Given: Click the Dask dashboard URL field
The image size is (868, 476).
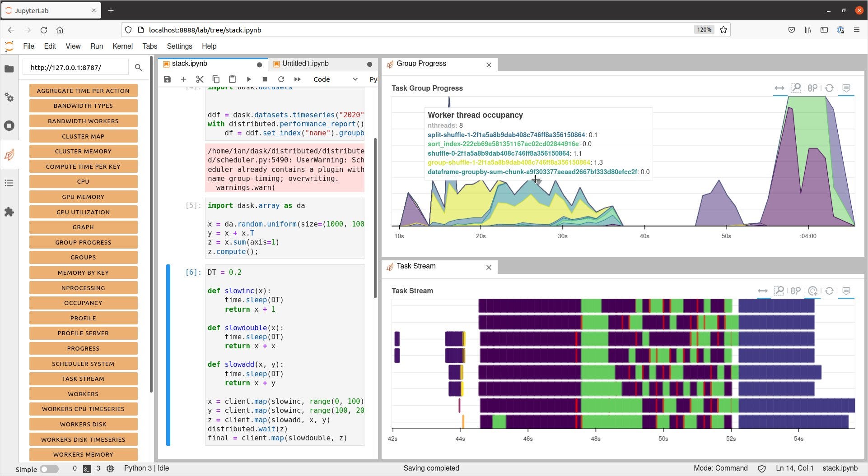Looking at the screenshot, I should [x=75, y=68].
